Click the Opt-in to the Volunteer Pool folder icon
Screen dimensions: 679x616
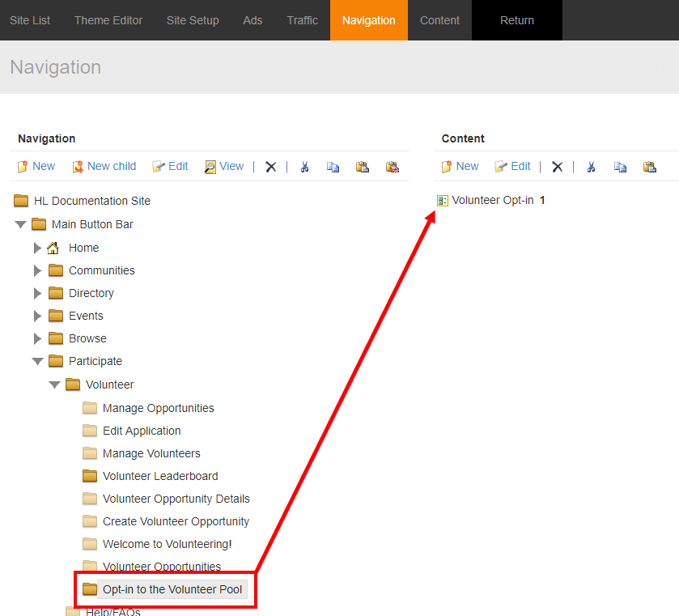[90, 589]
